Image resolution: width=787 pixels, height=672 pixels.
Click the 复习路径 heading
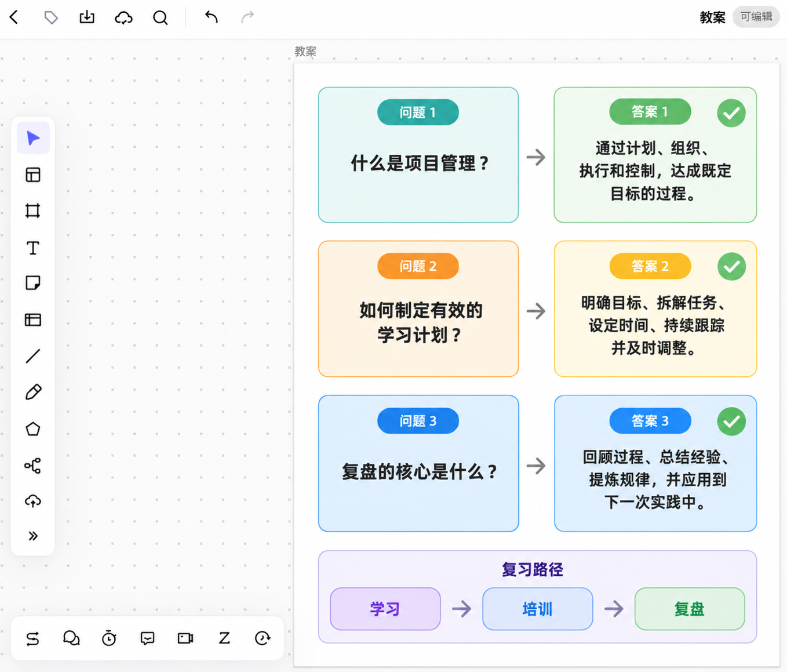[x=533, y=569]
